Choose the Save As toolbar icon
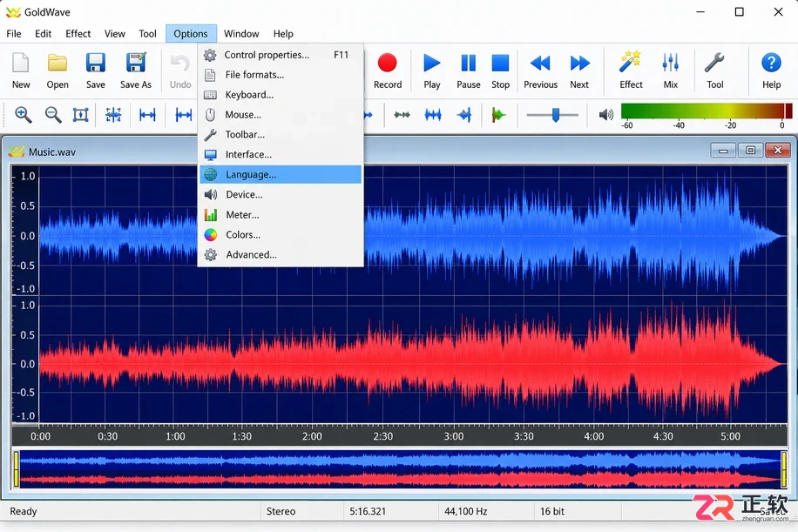The image size is (798, 532). pyautogui.click(x=136, y=63)
